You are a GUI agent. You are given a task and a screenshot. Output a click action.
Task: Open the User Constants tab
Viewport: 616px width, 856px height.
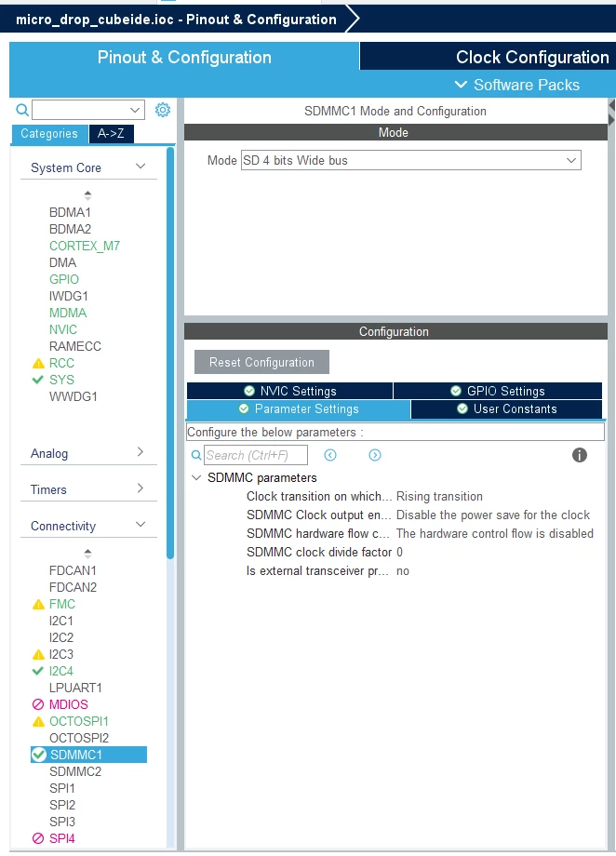tap(507, 408)
